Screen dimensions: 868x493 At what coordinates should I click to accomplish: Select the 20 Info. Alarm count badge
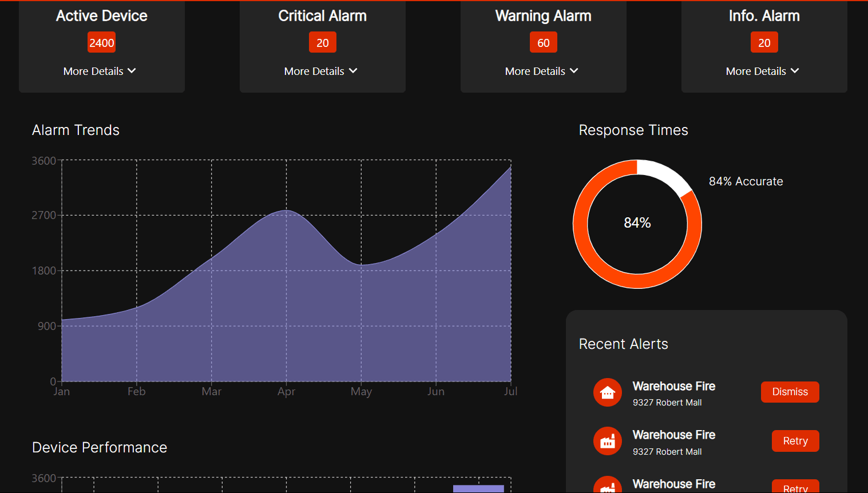coord(764,43)
